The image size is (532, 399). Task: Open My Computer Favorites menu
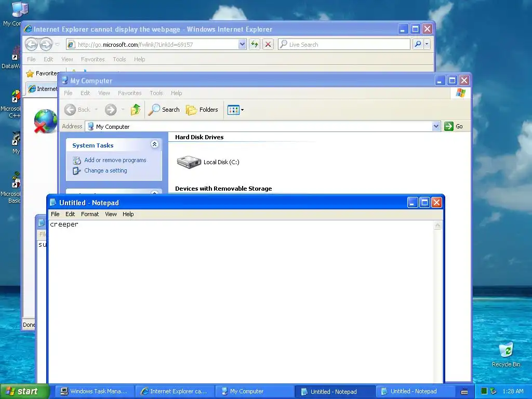129,93
